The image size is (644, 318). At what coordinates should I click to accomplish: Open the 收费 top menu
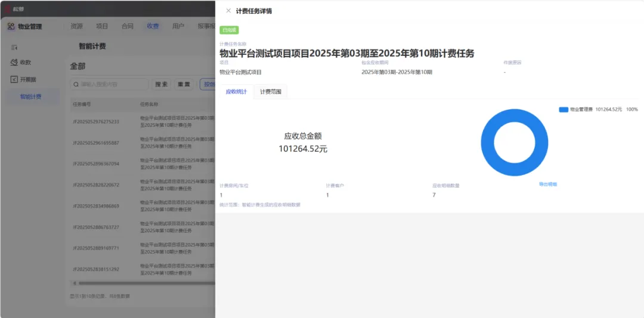[153, 26]
